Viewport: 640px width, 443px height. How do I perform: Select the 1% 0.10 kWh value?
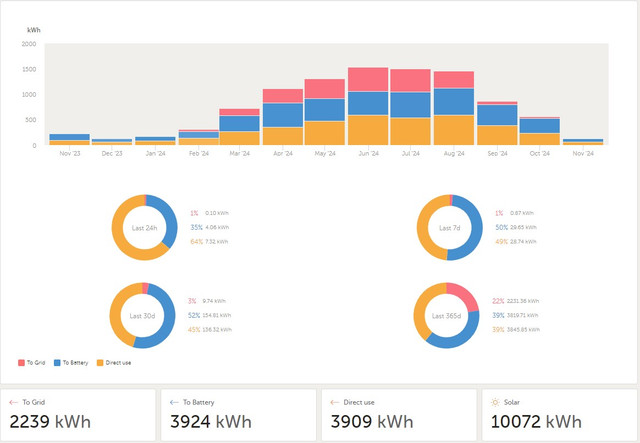point(209,213)
